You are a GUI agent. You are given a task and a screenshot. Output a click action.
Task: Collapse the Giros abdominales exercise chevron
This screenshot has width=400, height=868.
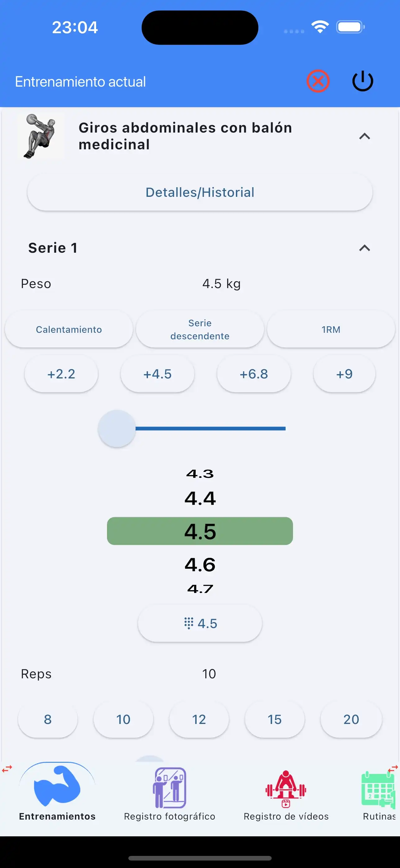pyautogui.click(x=364, y=136)
